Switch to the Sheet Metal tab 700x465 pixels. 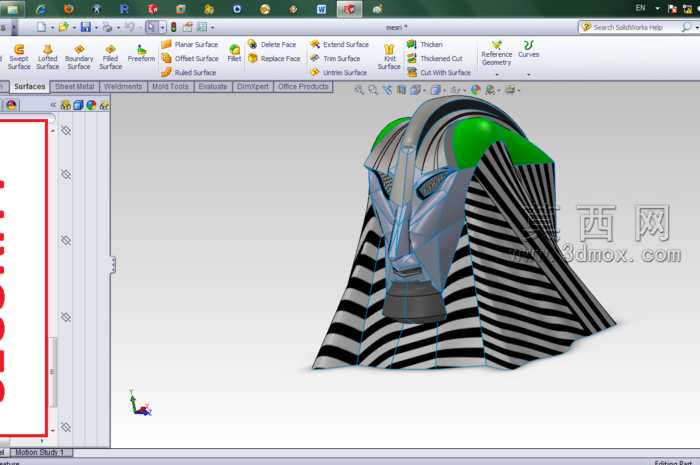point(75,87)
